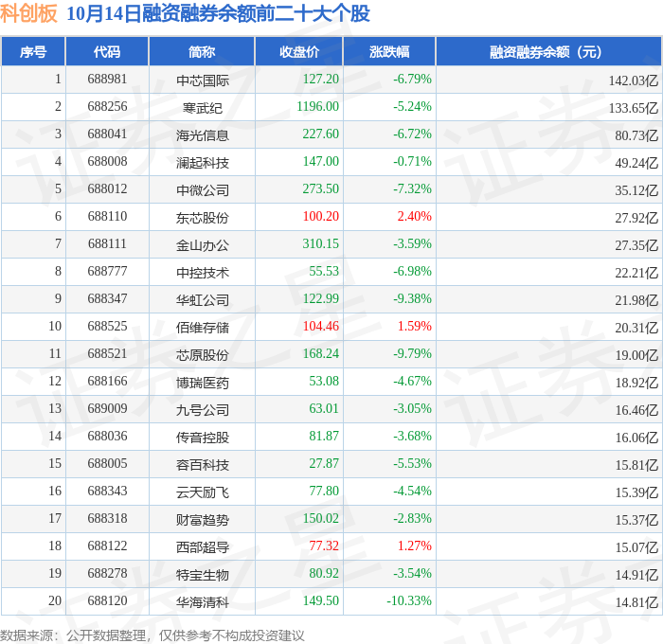663x644 pixels.
Task: Click change percentage -9.38%
Action: (412, 299)
